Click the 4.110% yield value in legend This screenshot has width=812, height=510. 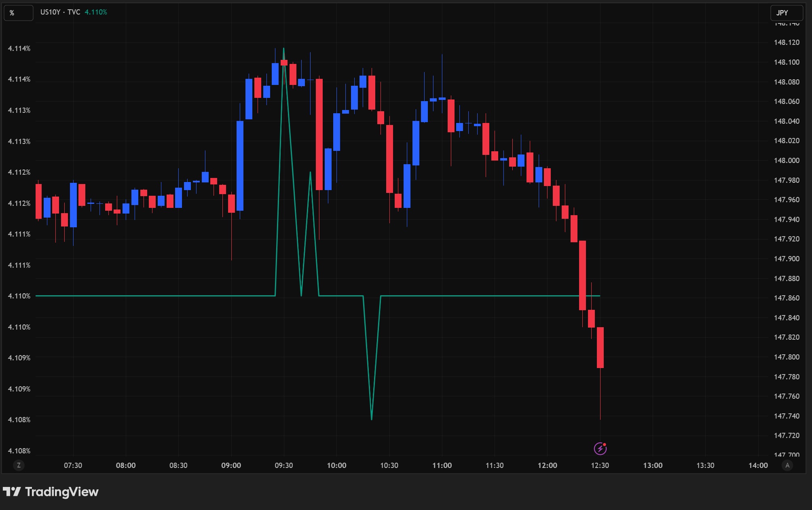coord(96,12)
